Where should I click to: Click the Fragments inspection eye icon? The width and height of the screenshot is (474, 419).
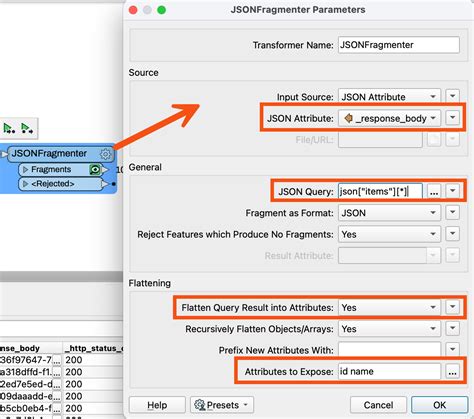pyautogui.click(x=95, y=170)
